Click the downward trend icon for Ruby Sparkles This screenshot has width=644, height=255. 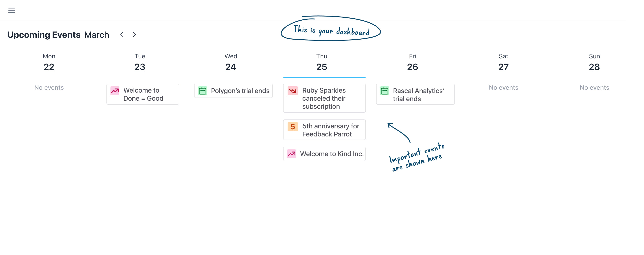coord(292,91)
